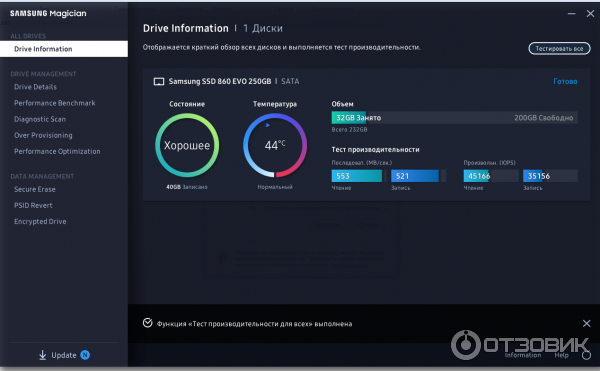Open the Help link at bottom

point(561,355)
